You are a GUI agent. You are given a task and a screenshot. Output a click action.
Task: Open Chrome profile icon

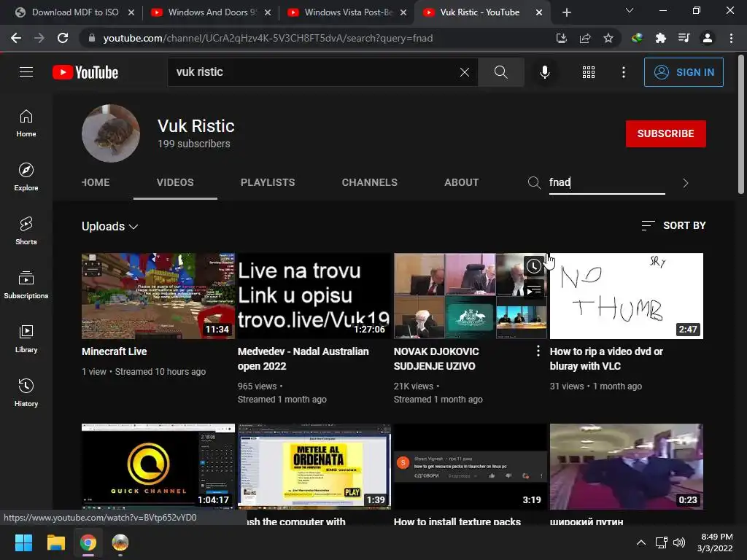tap(708, 38)
